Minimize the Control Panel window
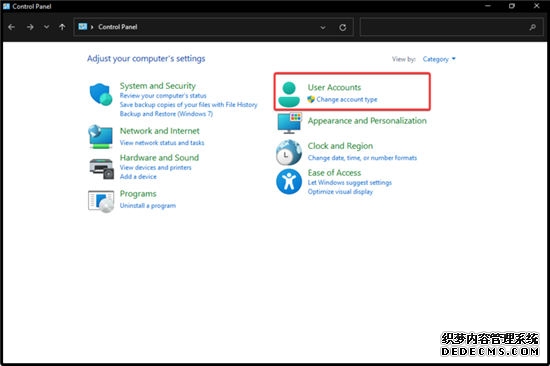Image resolution: width=550 pixels, height=366 pixels. (488, 6)
